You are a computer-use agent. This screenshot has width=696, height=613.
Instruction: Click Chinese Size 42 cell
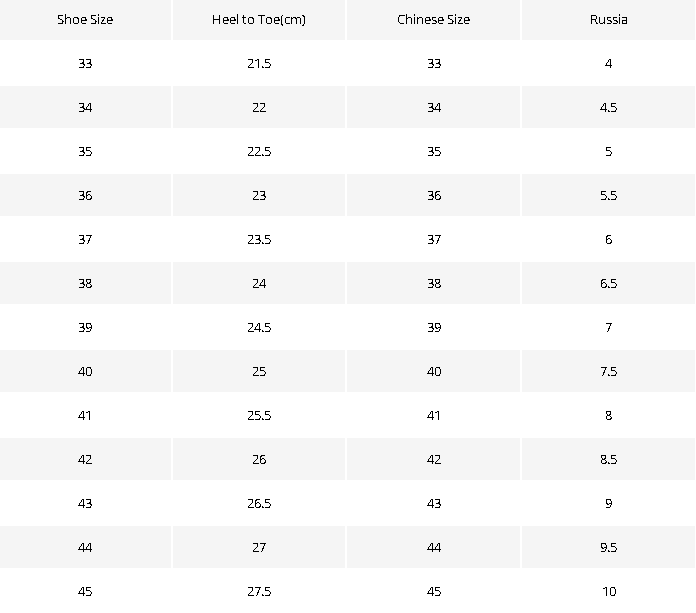coord(433,459)
